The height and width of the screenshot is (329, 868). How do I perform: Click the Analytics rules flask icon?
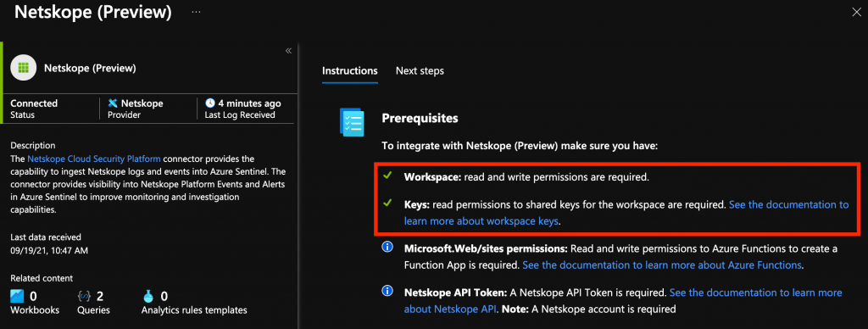tap(147, 296)
